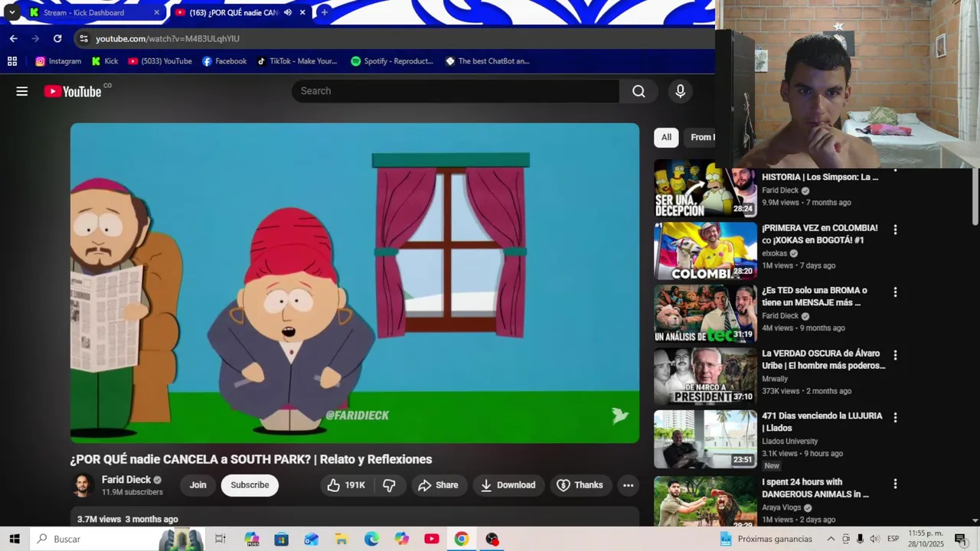Open options for I spent 24 hours video
The width and height of the screenshot is (980, 551).
[x=895, y=484]
